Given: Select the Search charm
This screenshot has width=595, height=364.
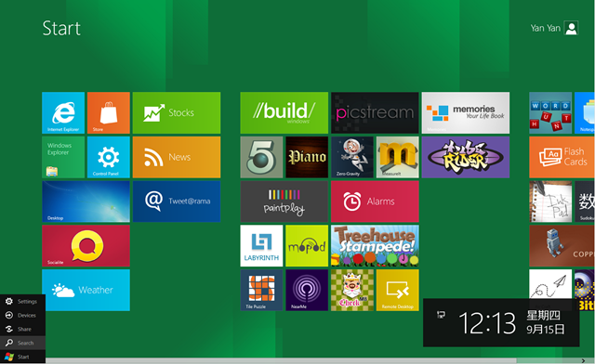Looking at the screenshot, I should click(22, 343).
